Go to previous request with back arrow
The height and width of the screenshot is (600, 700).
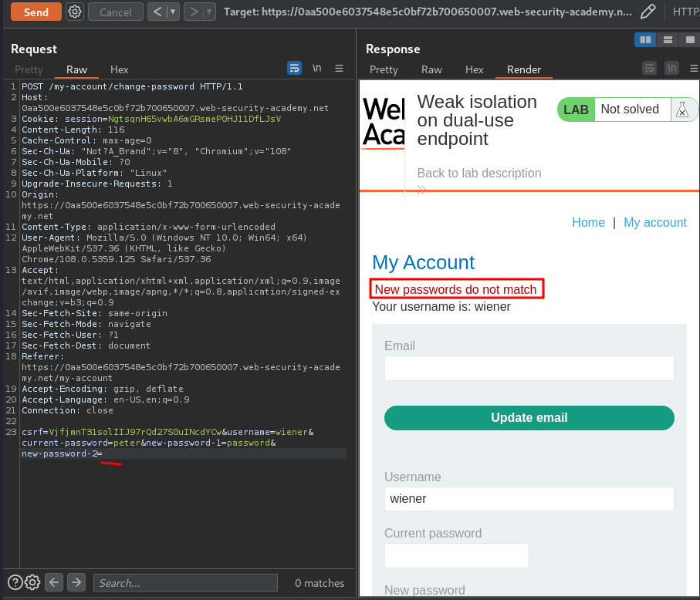click(157, 12)
